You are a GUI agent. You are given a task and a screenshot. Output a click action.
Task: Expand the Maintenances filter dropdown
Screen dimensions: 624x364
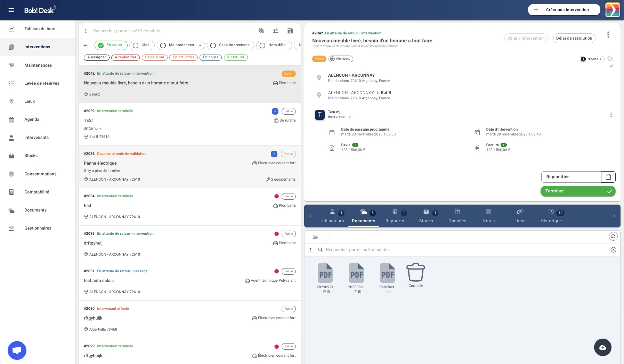200,45
